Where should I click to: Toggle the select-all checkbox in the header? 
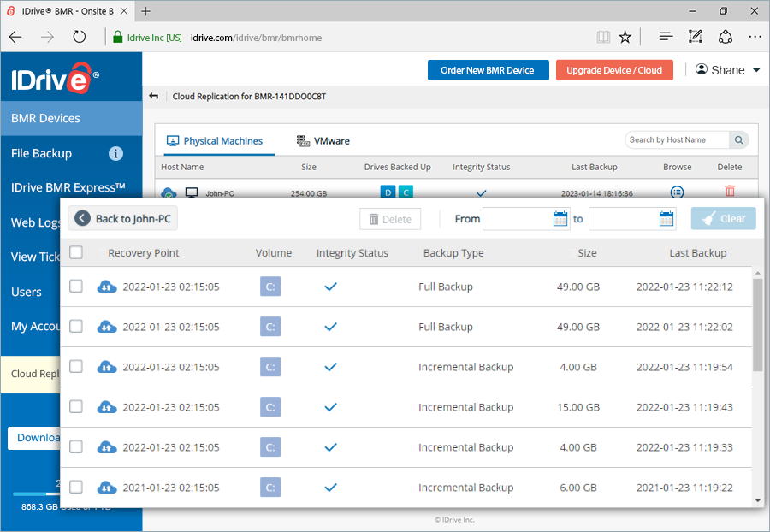(x=75, y=252)
